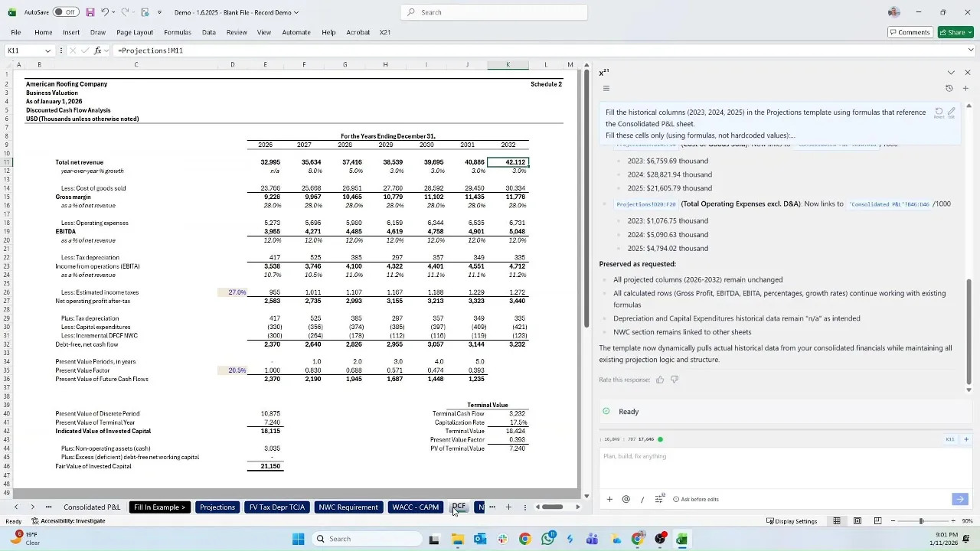This screenshot has height=551, width=980.
Task: Click the Insert Function fx icon
Action: pyautogui.click(x=97, y=51)
